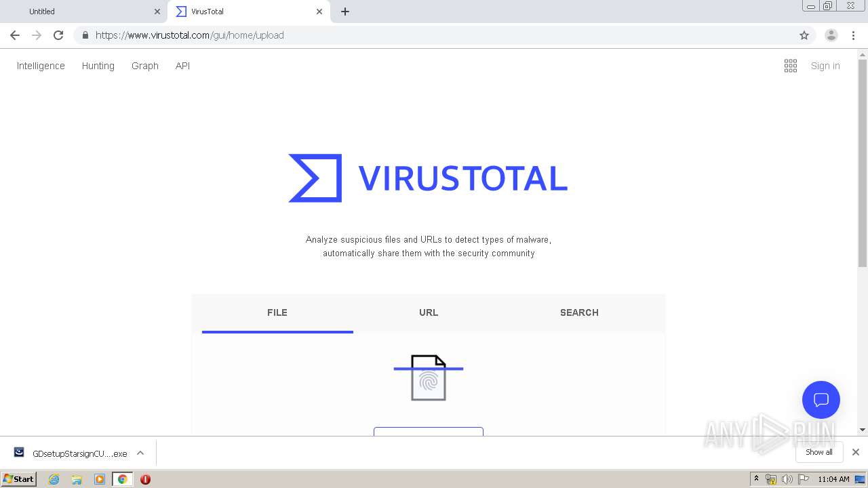Open the blue chat bubble widget
Screen dimensions: 868x488
821,400
